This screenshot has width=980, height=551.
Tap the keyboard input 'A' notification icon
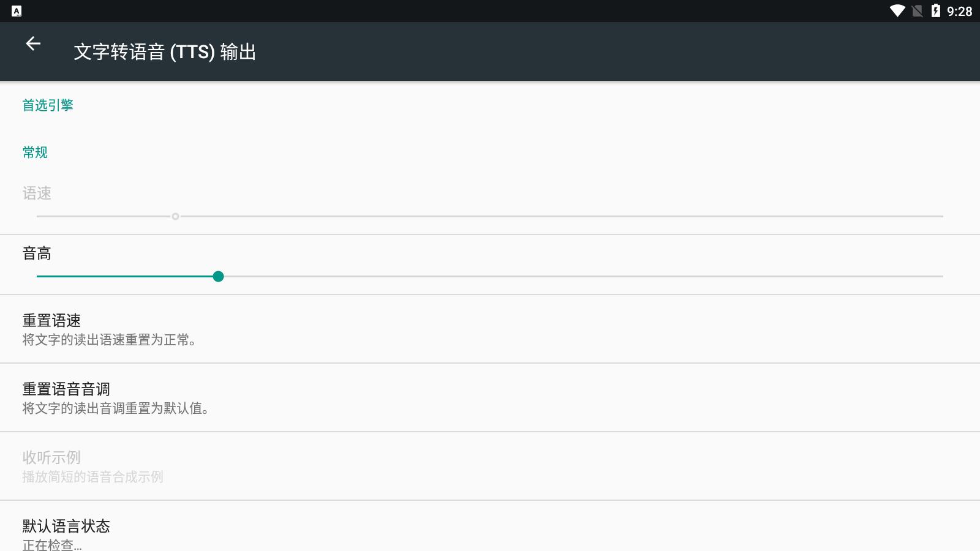17,11
